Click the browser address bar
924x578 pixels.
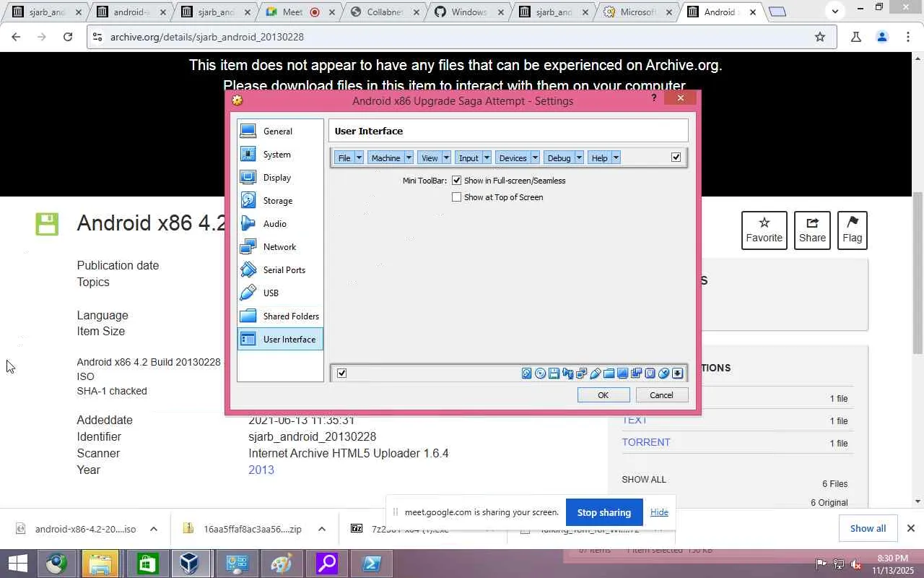click(462, 37)
